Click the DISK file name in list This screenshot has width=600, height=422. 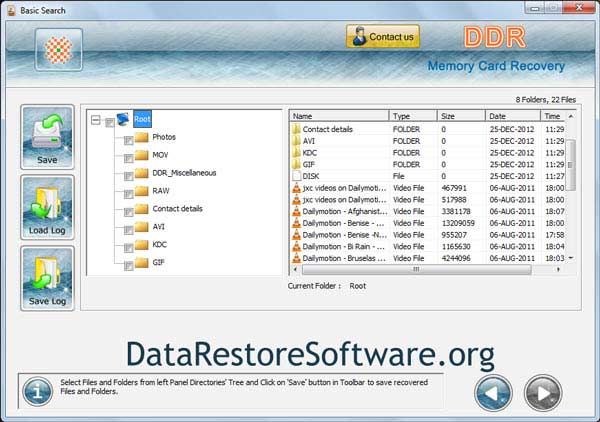click(x=311, y=176)
